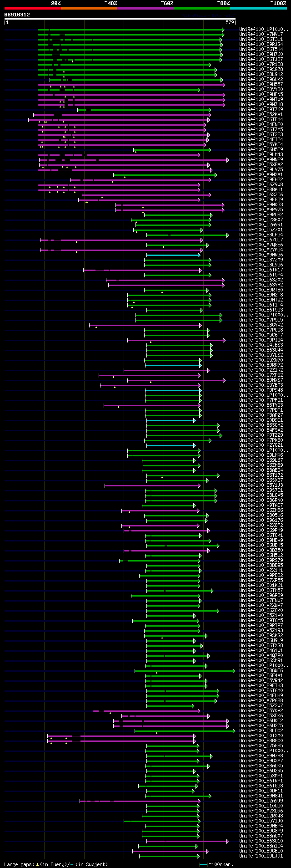
Task: Open hit UniRef100_B9GUK2
Action: (261, 79)
